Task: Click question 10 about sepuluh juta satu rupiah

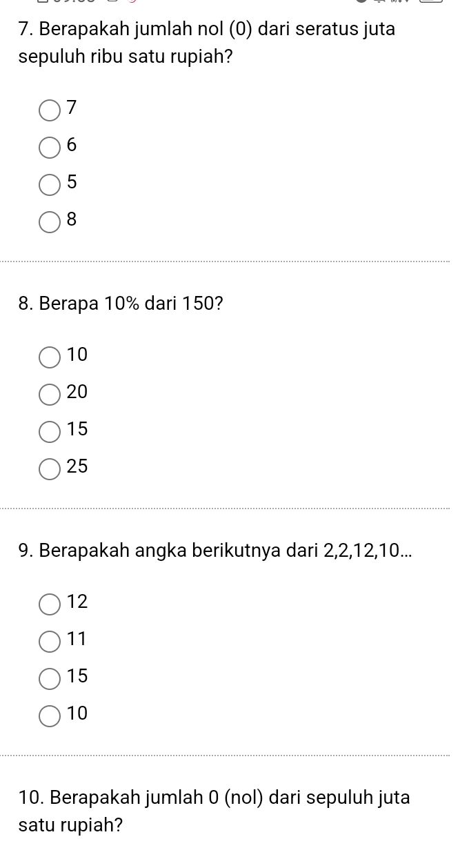Action: (214, 811)
